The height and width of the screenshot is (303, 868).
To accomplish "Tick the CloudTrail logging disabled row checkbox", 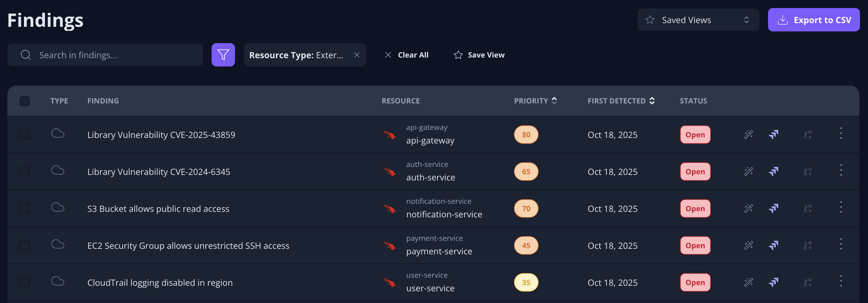I will (25, 282).
